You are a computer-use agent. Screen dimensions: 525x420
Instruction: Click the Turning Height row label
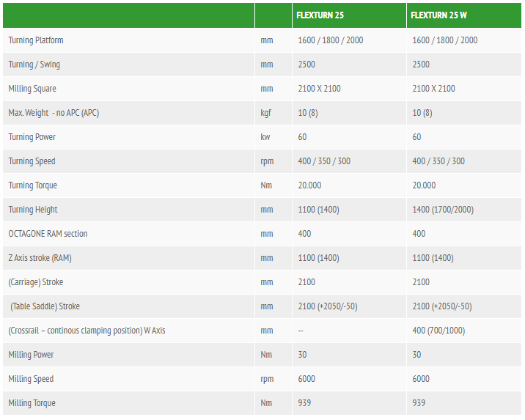tap(33, 210)
